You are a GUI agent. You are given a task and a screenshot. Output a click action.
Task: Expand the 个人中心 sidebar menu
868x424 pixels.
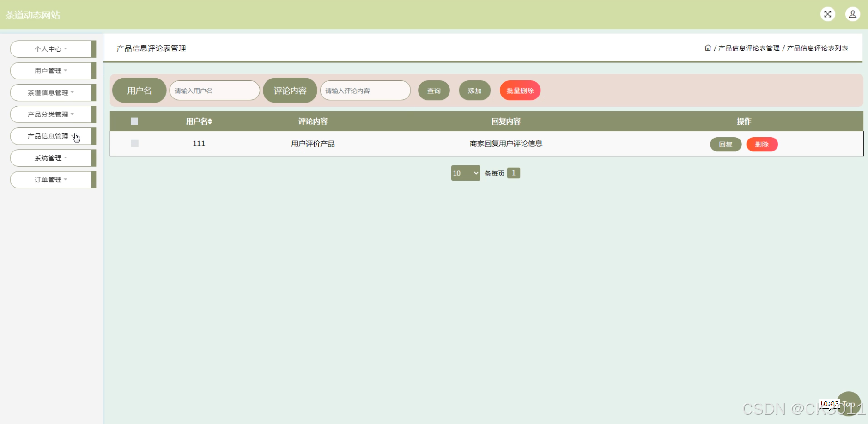[51, 49]
